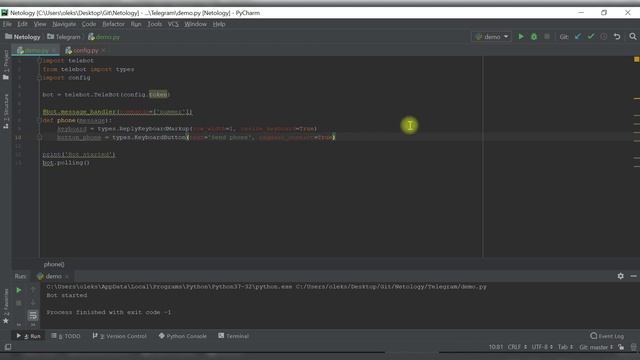Open the Event Log button
This screenshot has height=360, width=640.
coord(607,336)
